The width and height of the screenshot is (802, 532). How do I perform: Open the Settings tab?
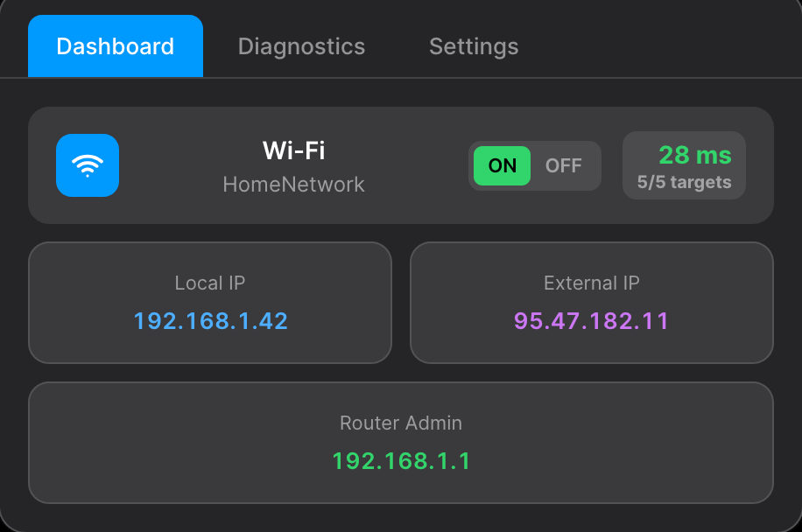coord(474,46)
